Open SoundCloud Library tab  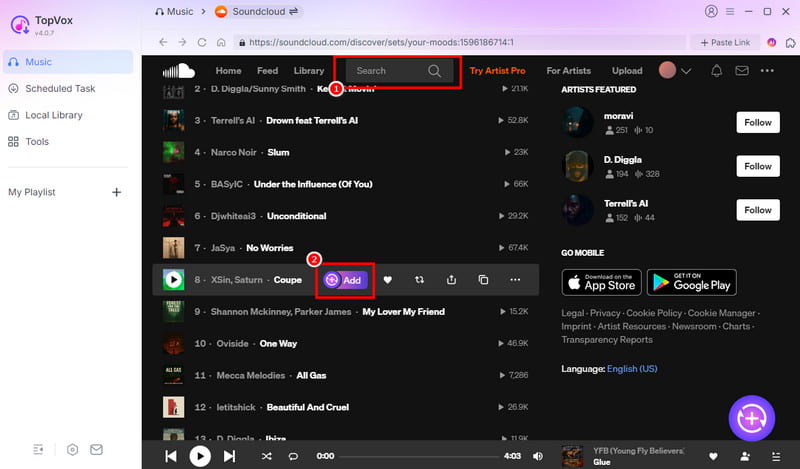click(x=309, y=70)
